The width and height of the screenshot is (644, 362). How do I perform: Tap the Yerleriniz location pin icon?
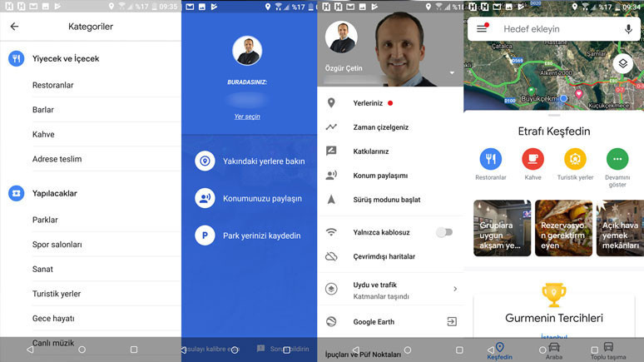[331, 103]
